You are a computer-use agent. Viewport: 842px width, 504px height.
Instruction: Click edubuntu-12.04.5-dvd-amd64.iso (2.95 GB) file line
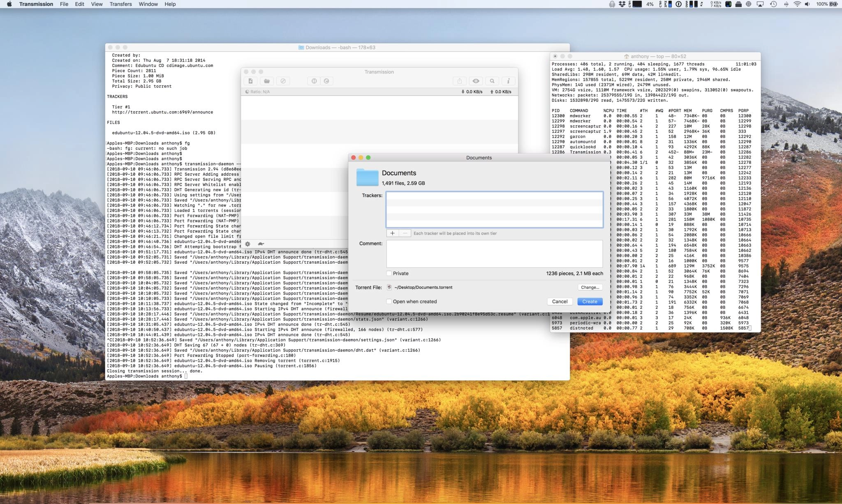tap(164, 133)
